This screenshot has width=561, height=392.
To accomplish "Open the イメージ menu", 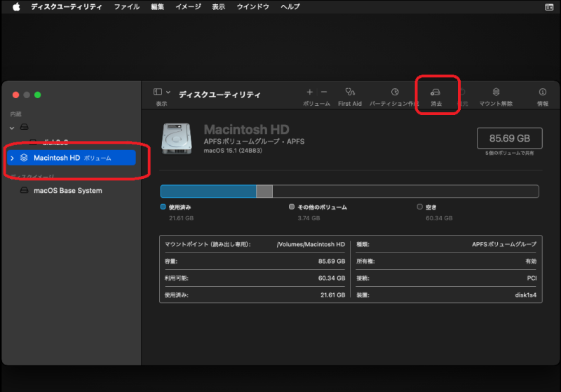I will 187,6.
